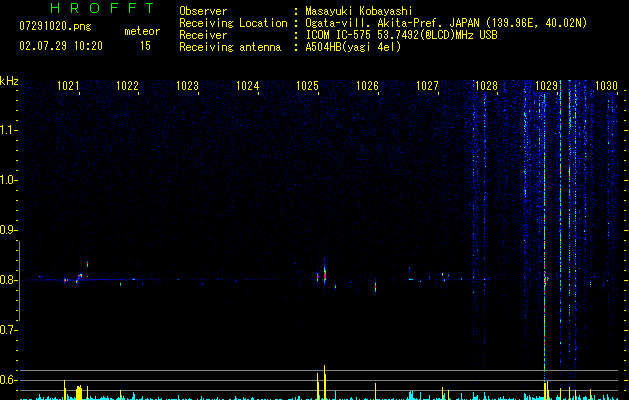Click the meteor label
Viewport: 629px width, 400px height.
click(x=142, y=31)
